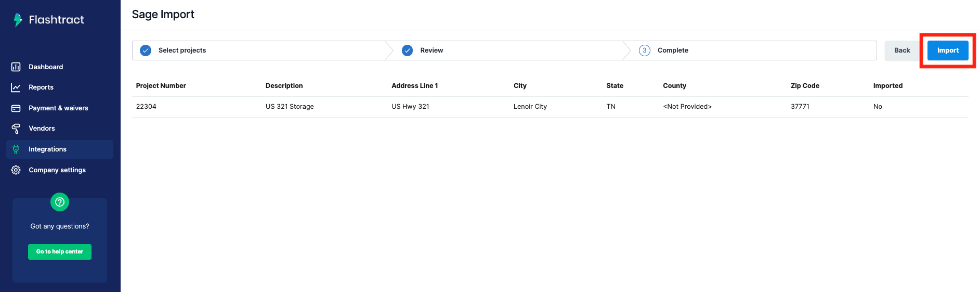Click the Flashtract lightning logo icon
The image size is (980, 292).
tap(18, 20)
